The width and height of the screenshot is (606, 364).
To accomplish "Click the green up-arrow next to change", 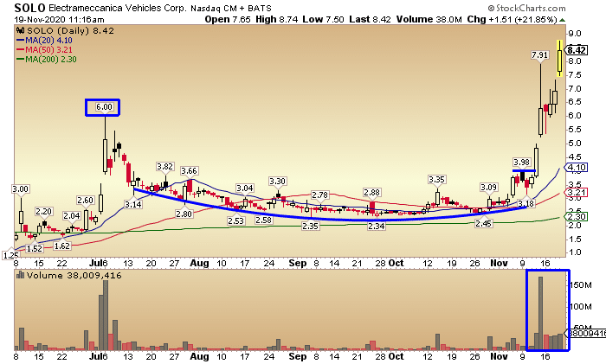I will click(x=563, y=20).
